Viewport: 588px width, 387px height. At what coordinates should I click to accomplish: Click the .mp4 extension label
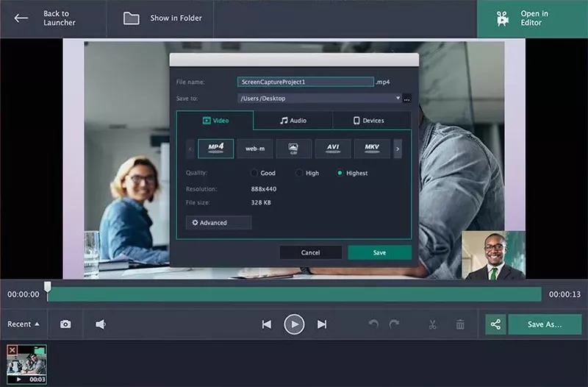click(382, 82)
